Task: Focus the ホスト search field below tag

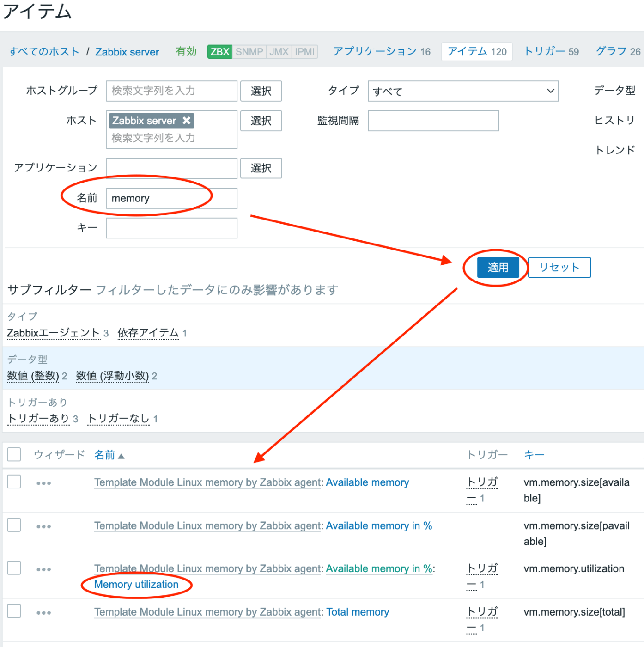Action: 172,138
